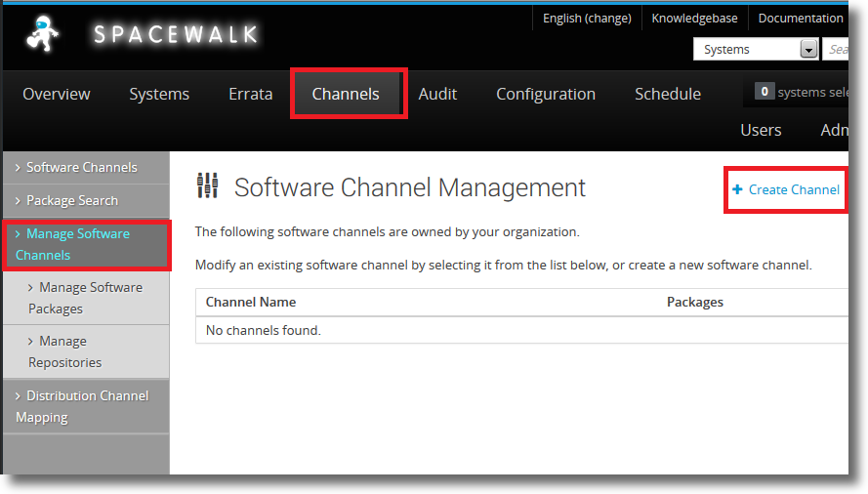Click the Channel Name column header
868x494 pixels.
tap(251, 302)
